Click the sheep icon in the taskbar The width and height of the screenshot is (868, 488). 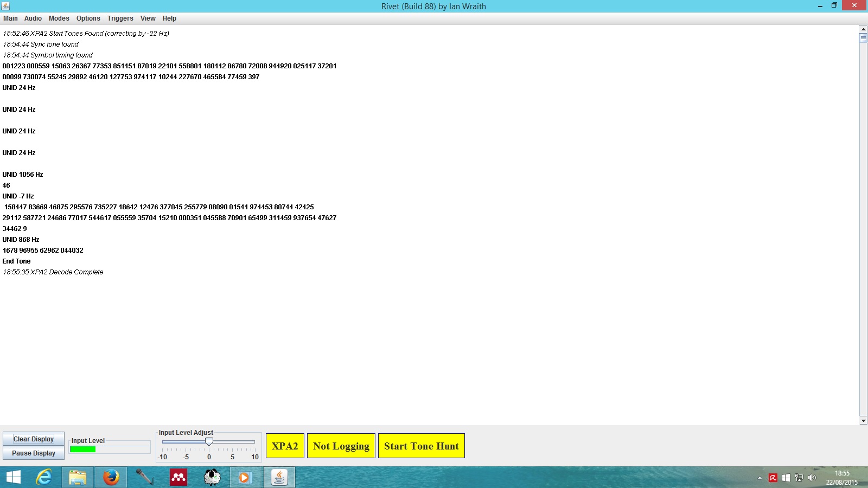[212, 477]
